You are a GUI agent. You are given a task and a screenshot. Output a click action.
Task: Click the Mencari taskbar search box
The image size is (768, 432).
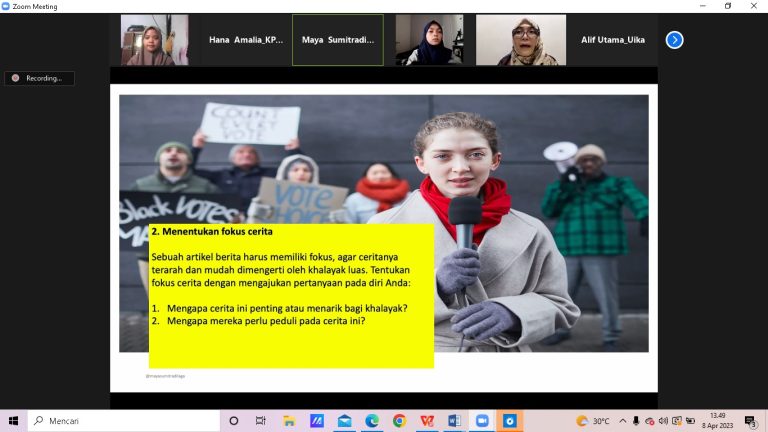(124, 421)
